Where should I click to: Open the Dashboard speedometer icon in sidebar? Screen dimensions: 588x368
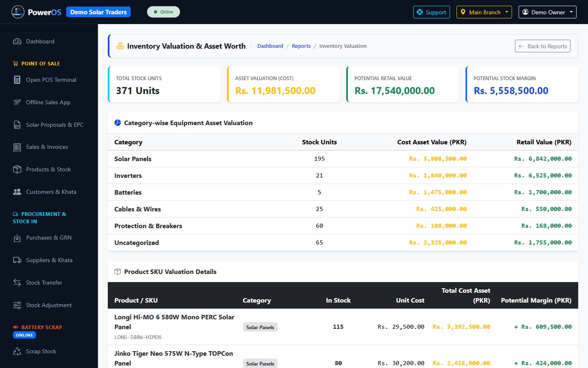17,41
